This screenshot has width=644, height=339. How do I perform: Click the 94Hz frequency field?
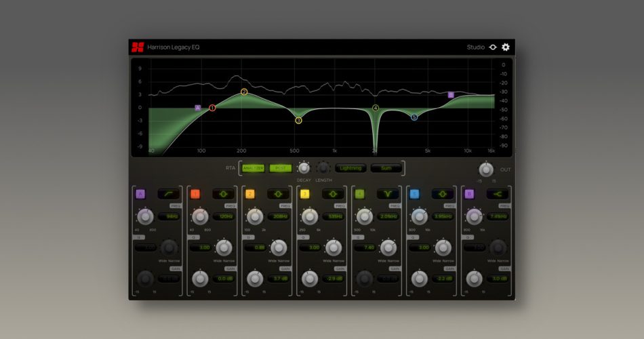coord(169,216)
